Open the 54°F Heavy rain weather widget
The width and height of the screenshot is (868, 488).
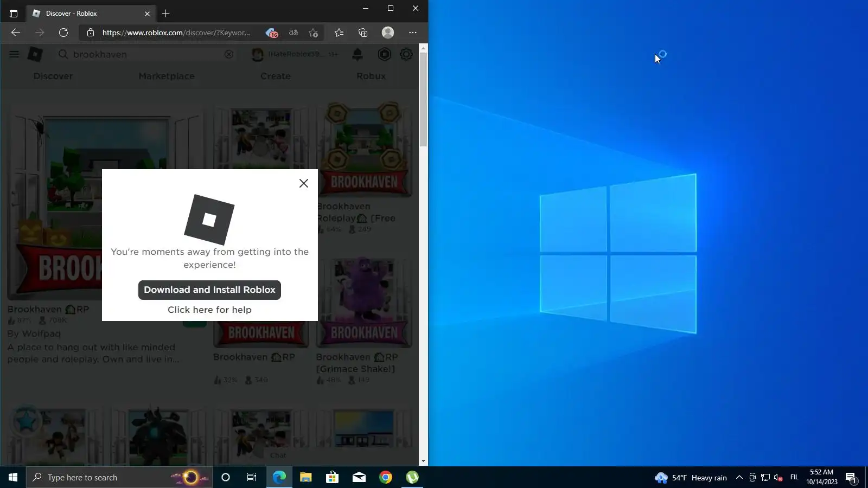(691, 478)
